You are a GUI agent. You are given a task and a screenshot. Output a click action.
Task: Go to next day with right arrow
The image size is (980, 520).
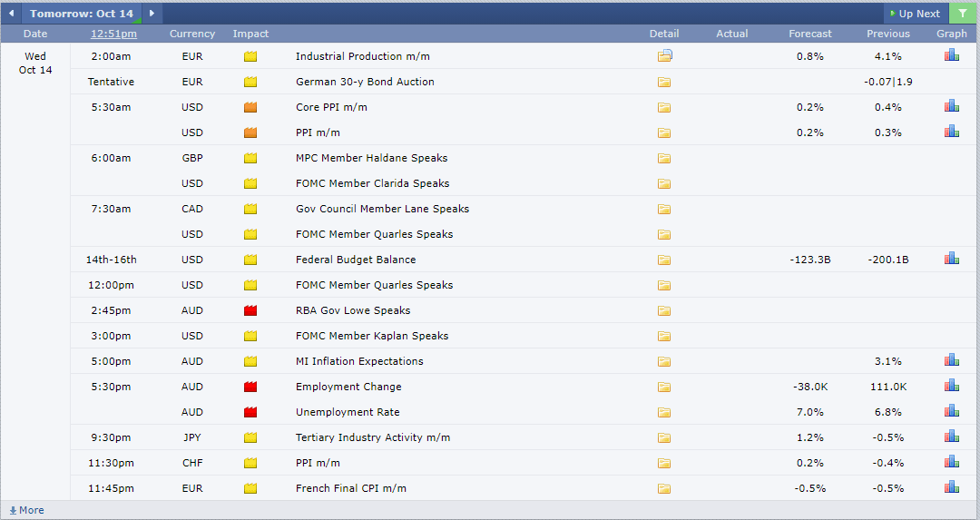coord(152,14)
